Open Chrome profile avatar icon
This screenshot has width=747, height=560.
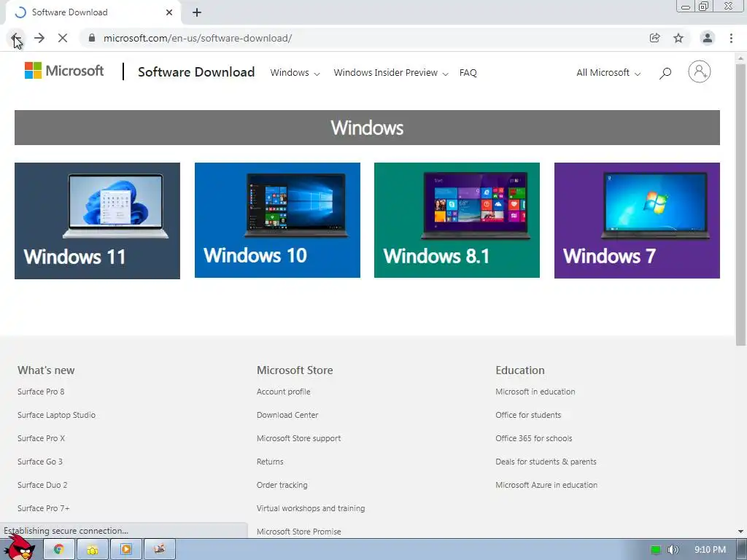pos(708,38)
